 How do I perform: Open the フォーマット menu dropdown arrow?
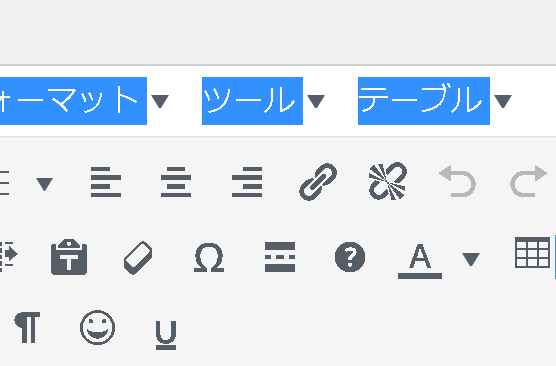coord(160,101)
